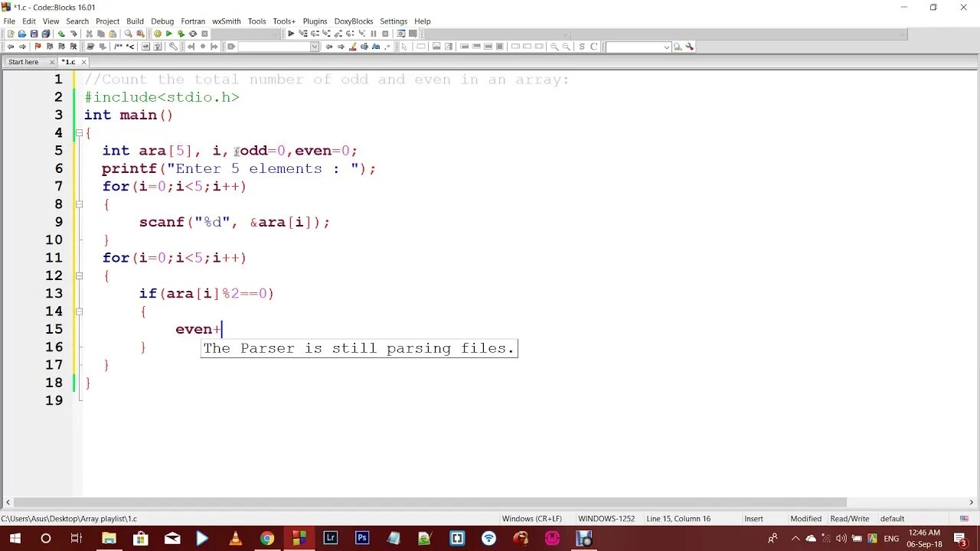The height and width of the screenshot is (551, 980).
Task: Click the horizontal scrollbar of editor
Action: tap(429, 503)
